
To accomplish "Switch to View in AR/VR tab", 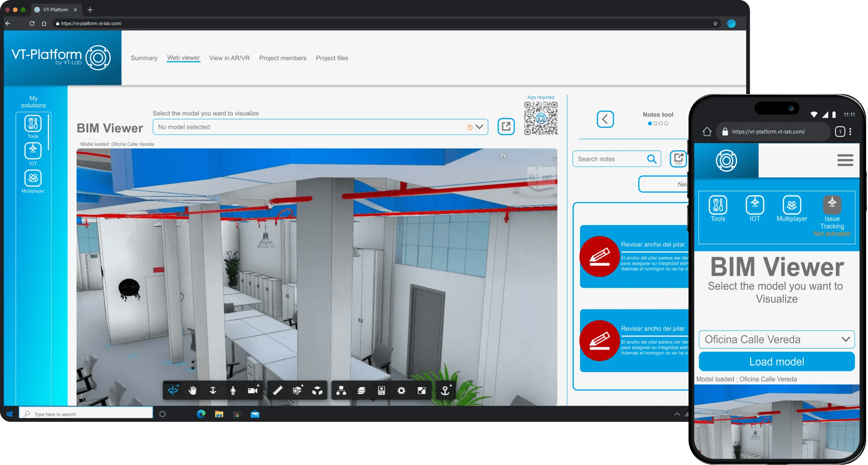I will click(x=229, y=58).
